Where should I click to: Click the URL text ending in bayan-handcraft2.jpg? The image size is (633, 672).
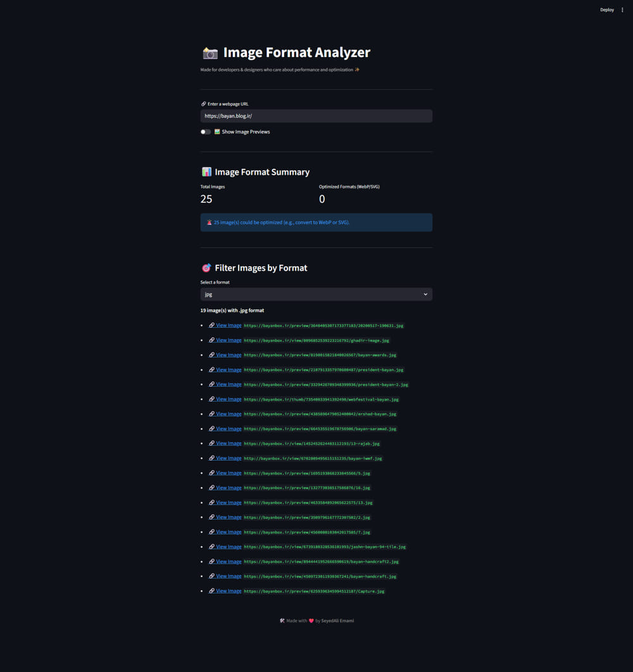tap(321, 562)
